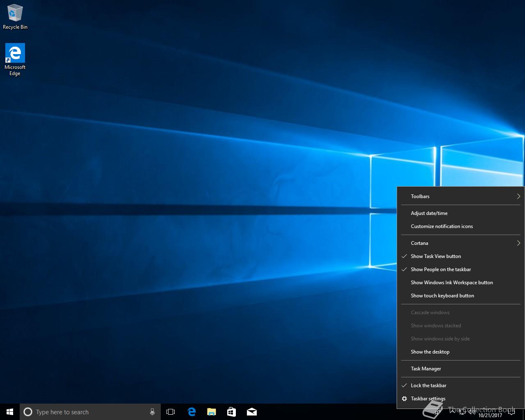This screenshot has width=525, height=420.
Task: Activate the microphone icon in search box
Action: click(x=152, y=412)
